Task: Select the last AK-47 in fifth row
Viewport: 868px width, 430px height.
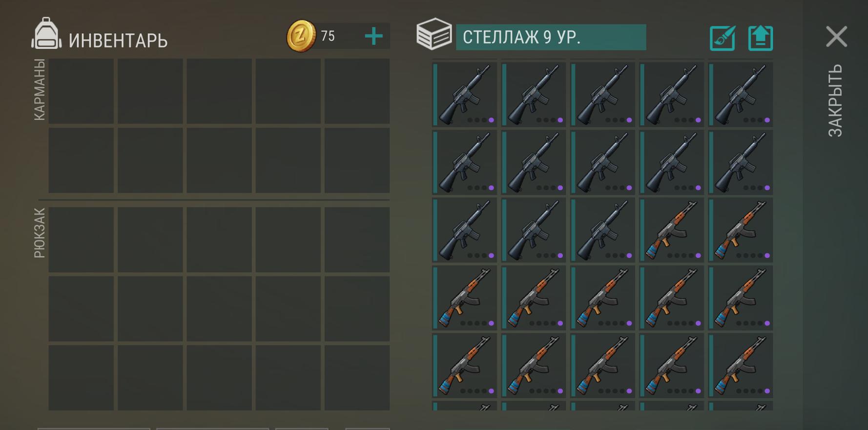Action: [741, 365]
